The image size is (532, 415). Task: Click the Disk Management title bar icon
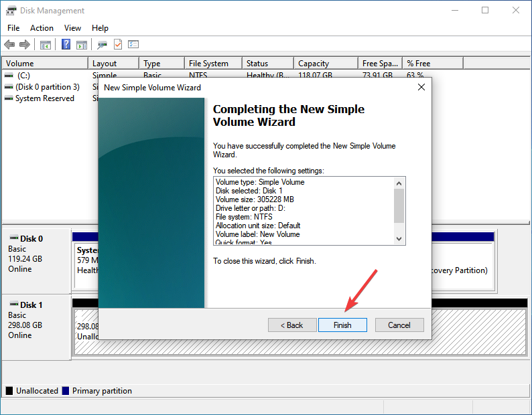coord(11,11)
